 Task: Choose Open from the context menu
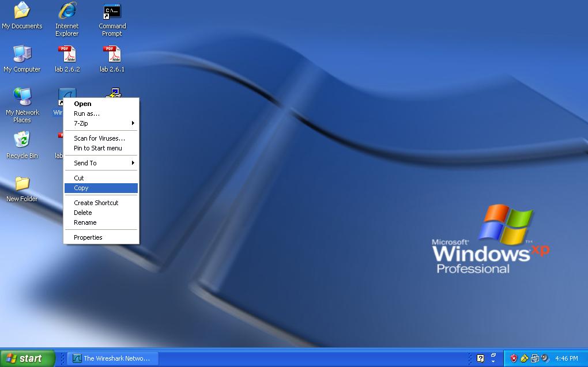(x=101, y=104)
